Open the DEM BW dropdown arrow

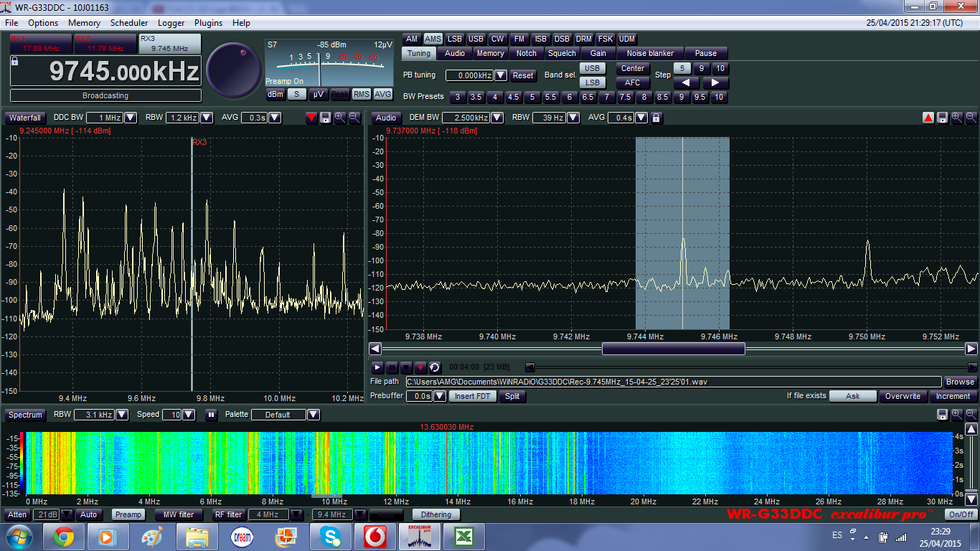[x=496, y=118]
